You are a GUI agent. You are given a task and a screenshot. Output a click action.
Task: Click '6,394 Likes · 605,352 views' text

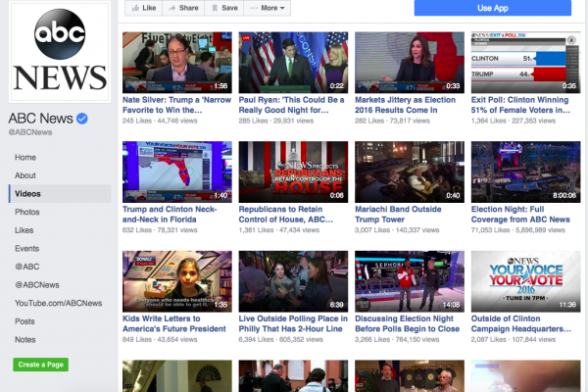[x=280, y=339]
